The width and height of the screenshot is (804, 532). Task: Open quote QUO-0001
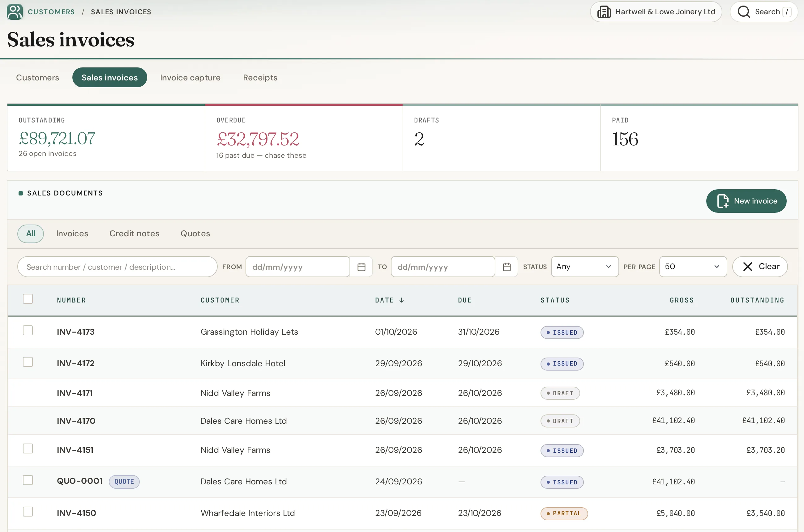(80, 481)
